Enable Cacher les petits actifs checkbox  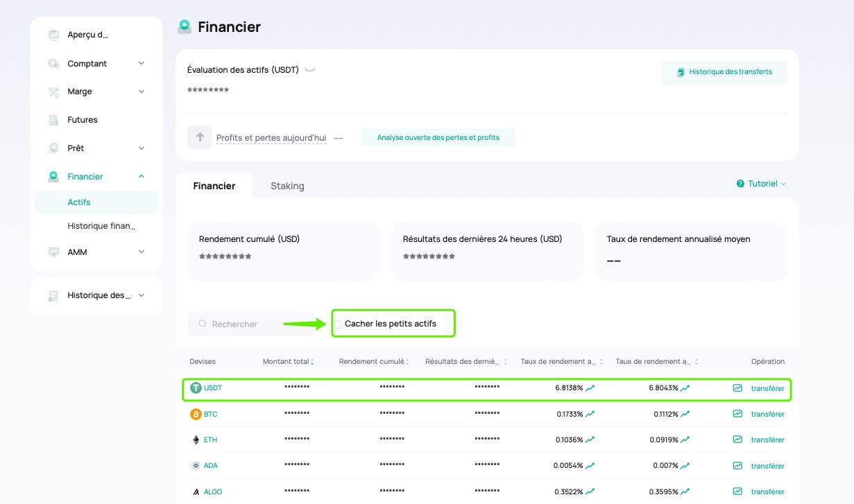tap(339, 324)
